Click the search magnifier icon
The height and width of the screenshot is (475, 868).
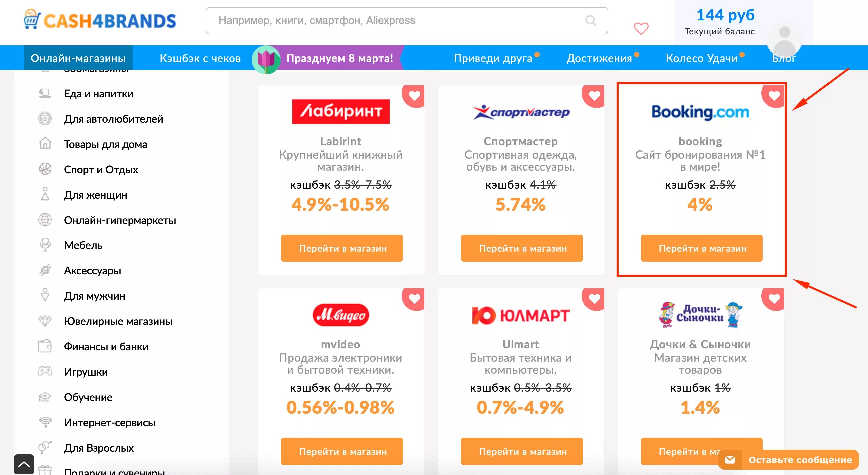tap(590, 21)
